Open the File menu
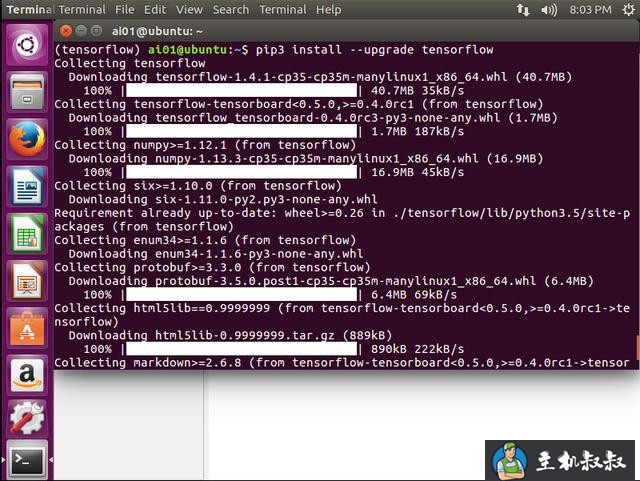The height and width of the screenshot is (481, 640). [x=124, y=10]
